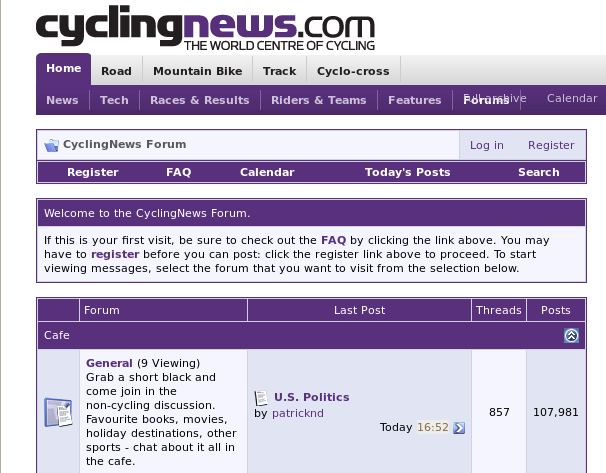Click the Threads column header
606x473 pixels.
click(x=499, y=310)
